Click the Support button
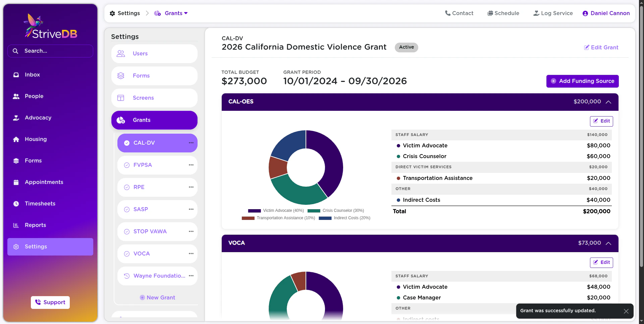 pyautogui.click(x=50, y=303)
